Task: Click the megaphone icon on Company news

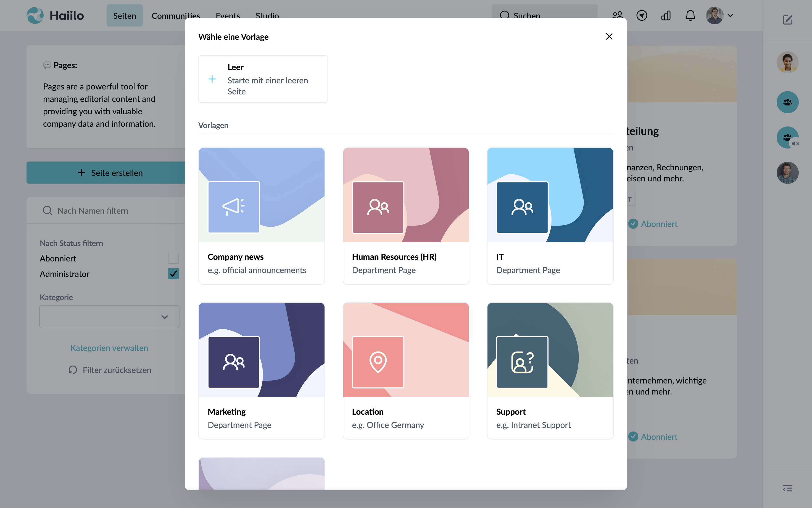Action: coord(234,207)
